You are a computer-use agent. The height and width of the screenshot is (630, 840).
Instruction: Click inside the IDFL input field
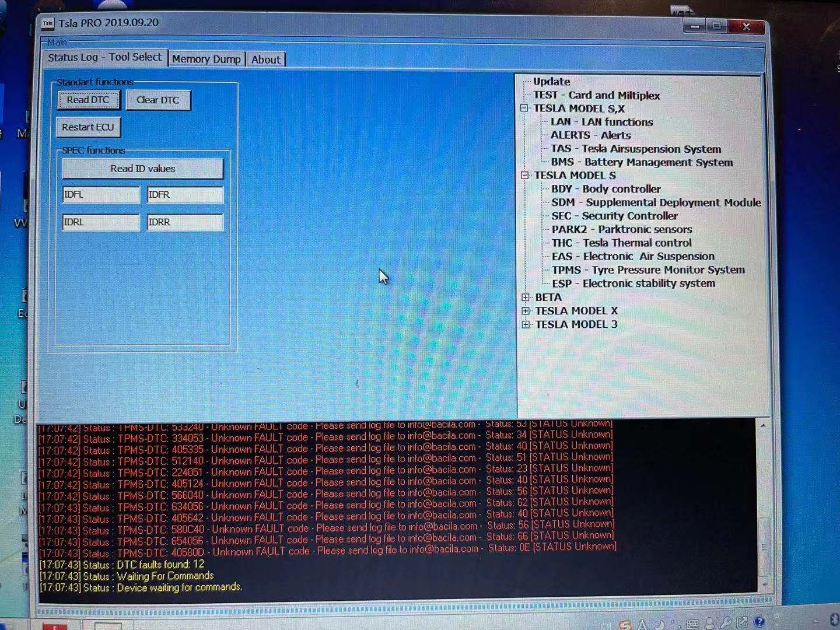[x=100, y=194]
